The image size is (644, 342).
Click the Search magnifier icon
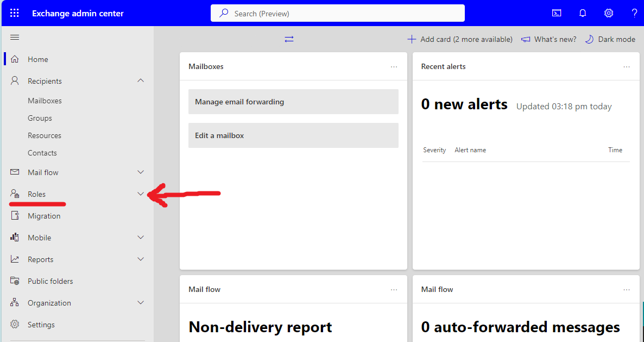coord(224,13)
